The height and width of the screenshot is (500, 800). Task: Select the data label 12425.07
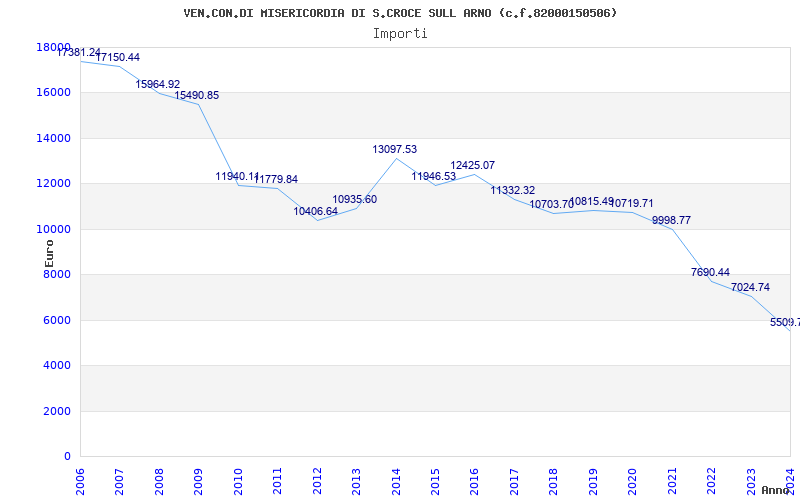(x=472, y=165)
